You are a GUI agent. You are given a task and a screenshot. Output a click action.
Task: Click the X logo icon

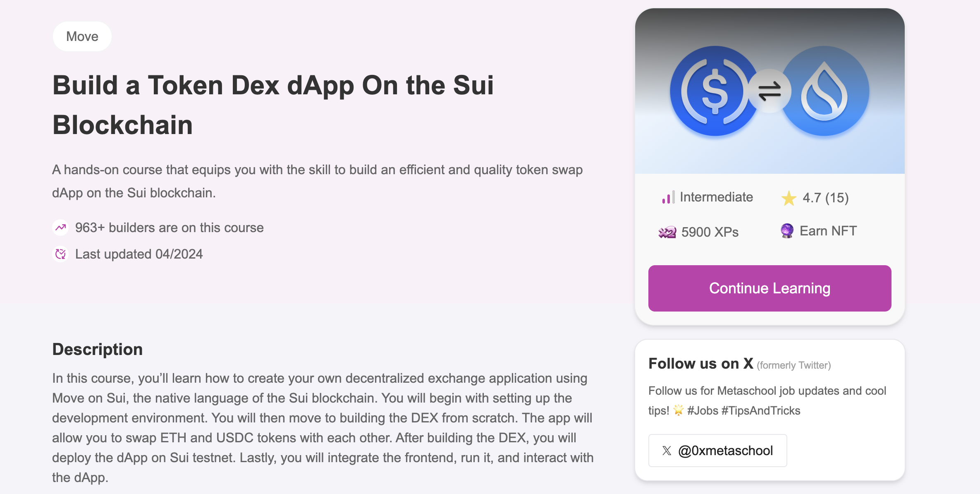(x=667, y=451)
